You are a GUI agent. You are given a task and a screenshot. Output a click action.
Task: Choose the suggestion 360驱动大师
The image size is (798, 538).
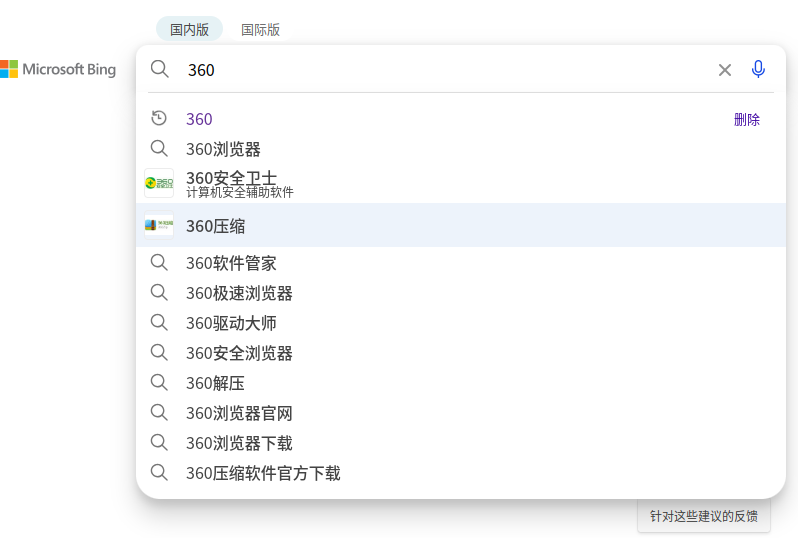[x=461, y=323]
